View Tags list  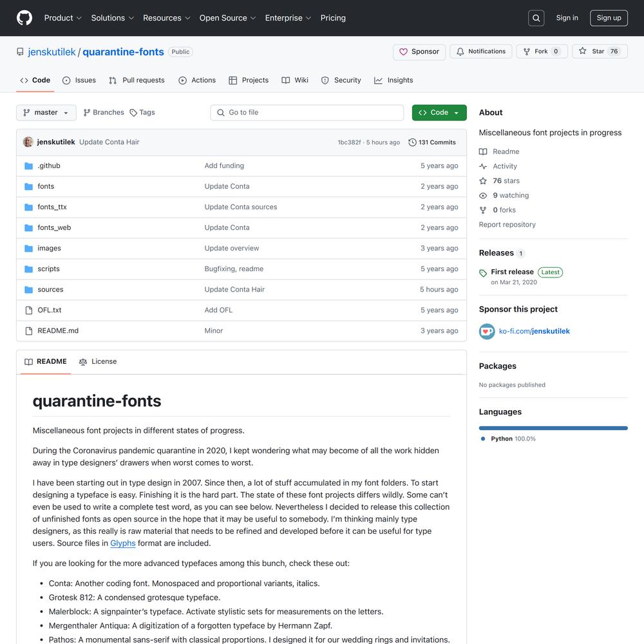(x=142, y=113)
